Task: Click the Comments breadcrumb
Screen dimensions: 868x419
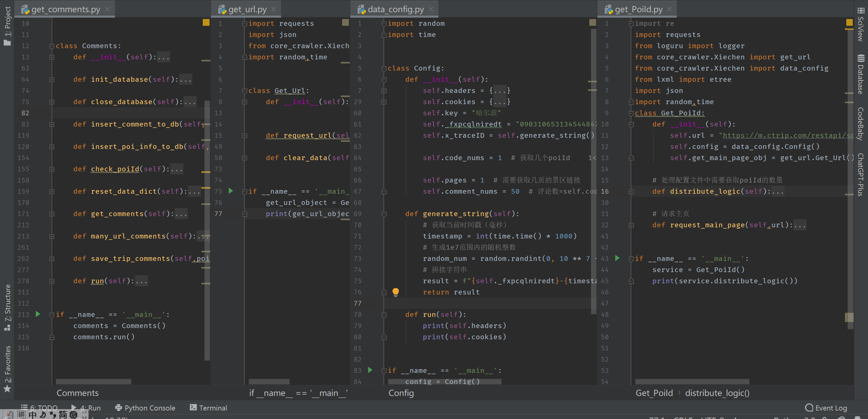Action: 78,393
